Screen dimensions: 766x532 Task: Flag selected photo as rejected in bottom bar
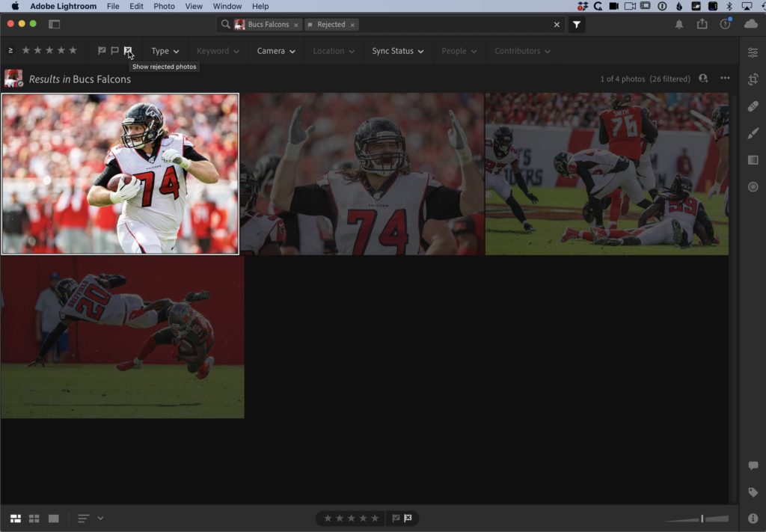[408, 518]
